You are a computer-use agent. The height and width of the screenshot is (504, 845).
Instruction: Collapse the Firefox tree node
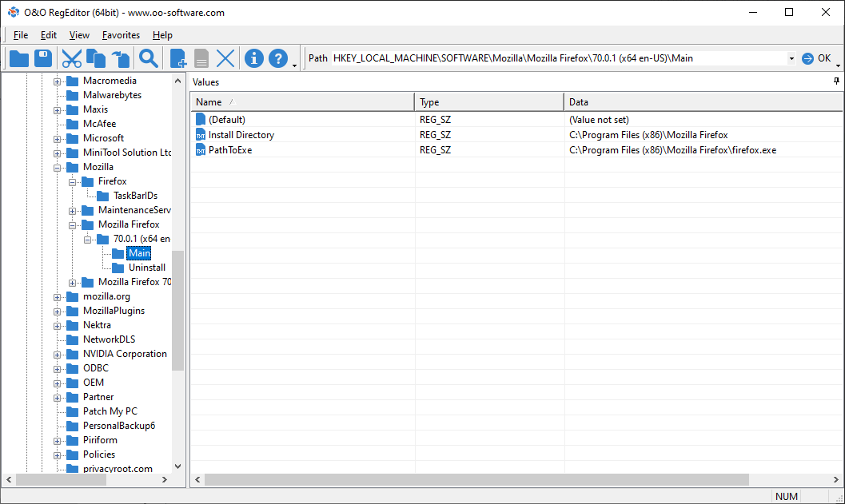[x=72, y=183]
